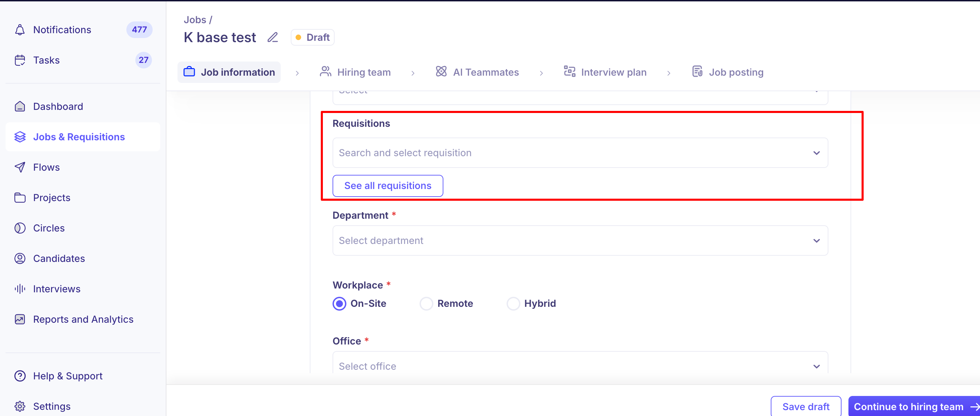Click the Dashboard home icon

(20, 106)
